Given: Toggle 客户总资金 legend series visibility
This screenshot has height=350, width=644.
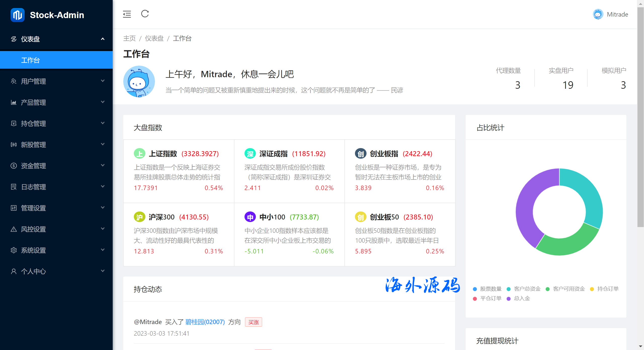Looking at the screenshot, I should pyautogui.click(x=524, y=289).
